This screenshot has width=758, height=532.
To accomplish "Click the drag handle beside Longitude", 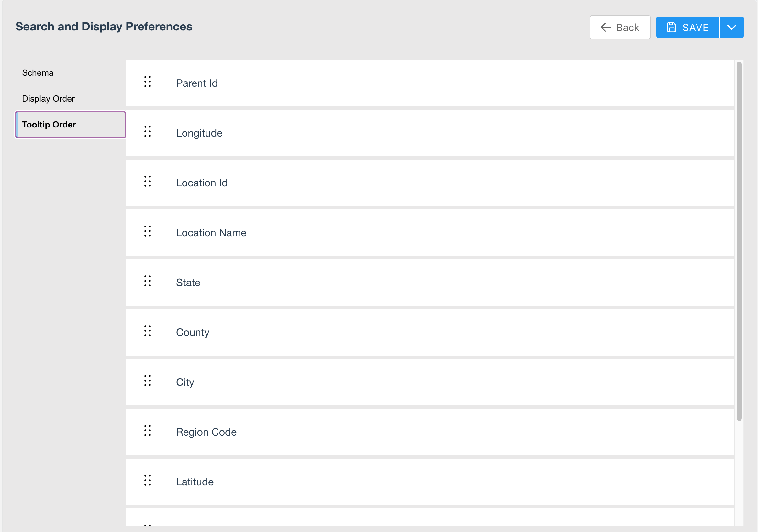I will [148, 131].
